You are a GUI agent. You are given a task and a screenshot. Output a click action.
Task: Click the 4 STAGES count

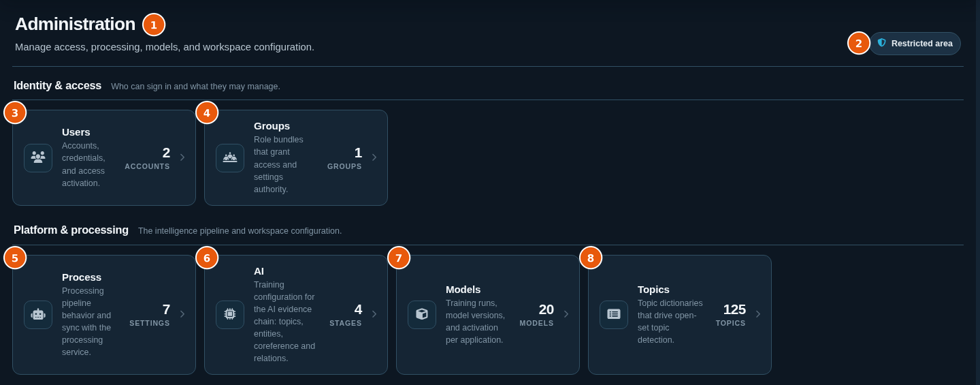pyautogui.click(x=346, y=314)
